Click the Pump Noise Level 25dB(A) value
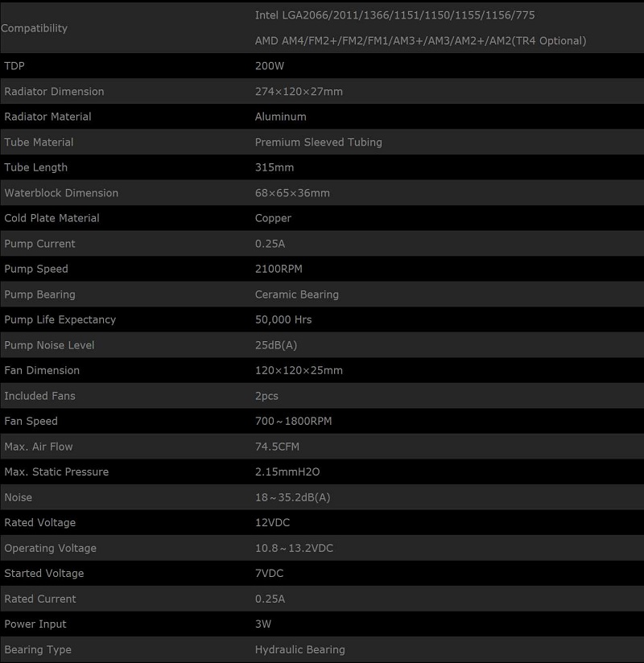This screenshot has width=644, height=663. tap(276, 345)
